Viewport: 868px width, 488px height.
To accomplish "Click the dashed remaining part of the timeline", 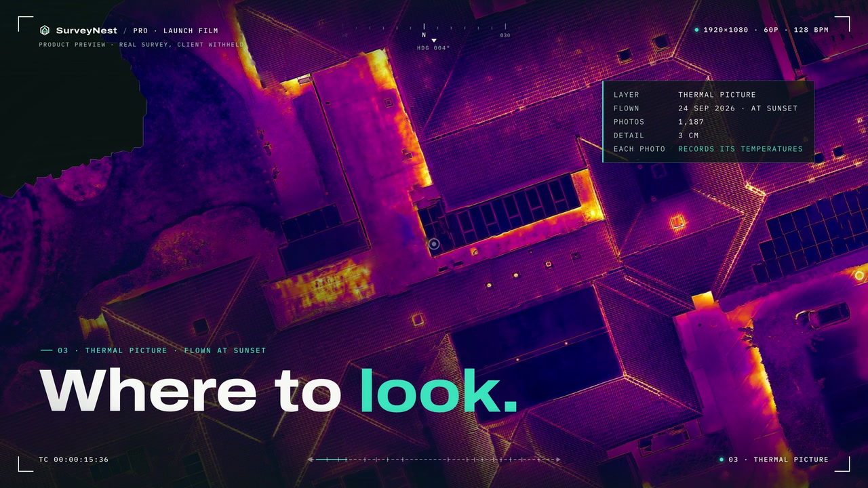I will pos(451,460).
